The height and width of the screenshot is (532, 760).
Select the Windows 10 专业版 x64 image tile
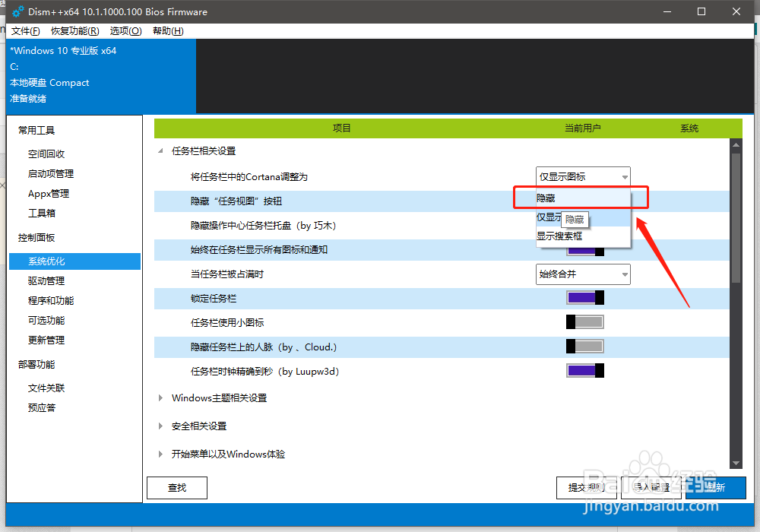(x=101, y=76)
